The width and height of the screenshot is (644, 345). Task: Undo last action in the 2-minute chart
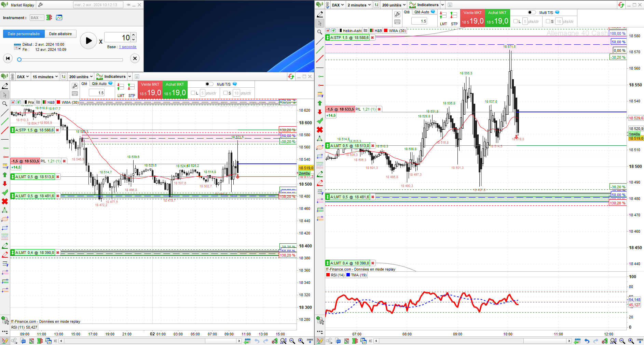pos(587,341)
